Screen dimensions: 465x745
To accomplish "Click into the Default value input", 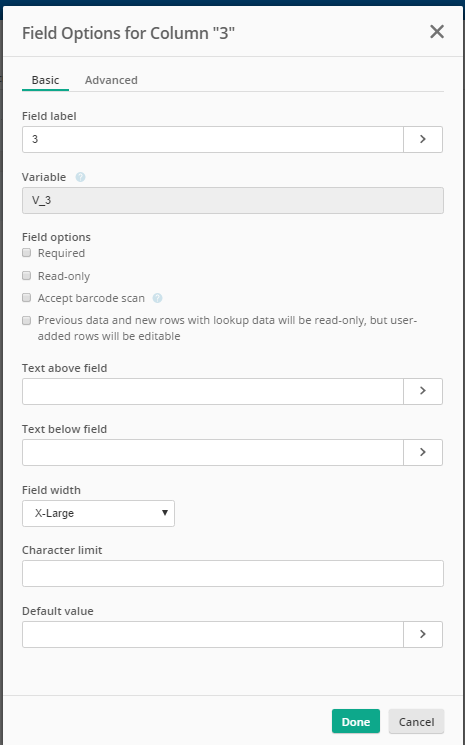I will click(213, 634).
